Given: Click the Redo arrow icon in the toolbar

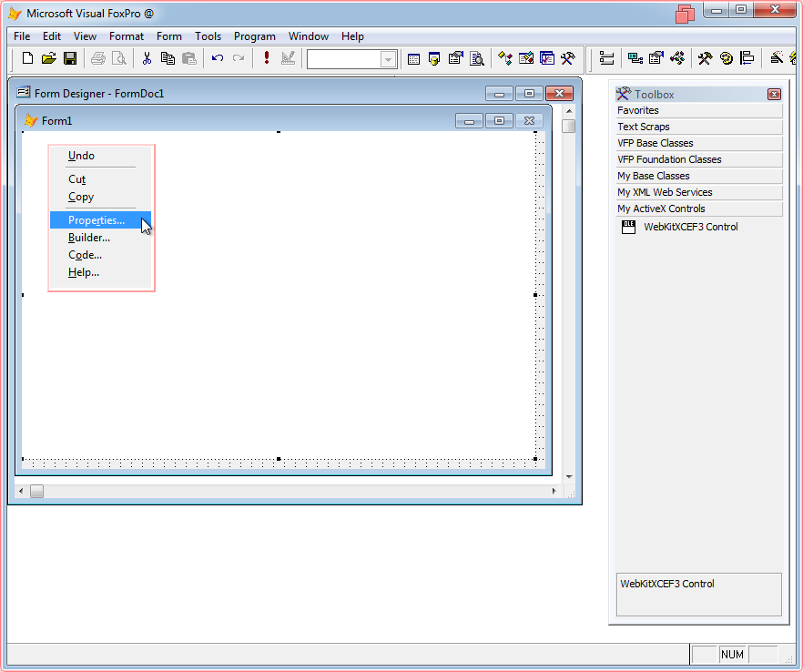Looking at the screenshot, I should click(x=239, y=58).
